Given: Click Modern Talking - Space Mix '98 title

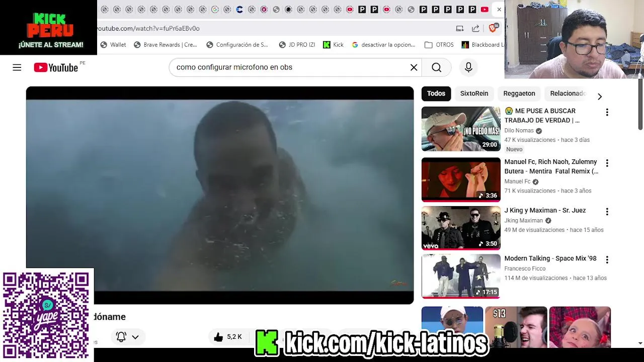Looking at the screenshot, I should (550, 258).
